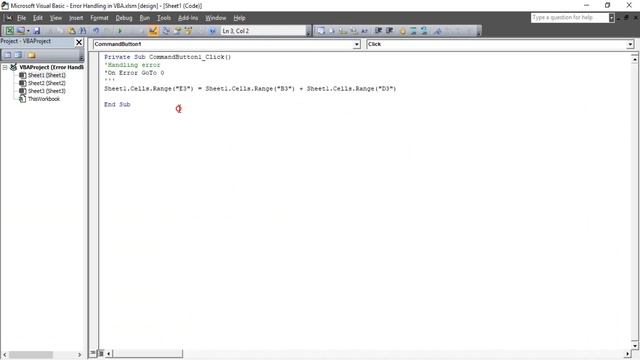Click the Comment Block icon
This screenshot has height=360, width=640.
point(413,31)
